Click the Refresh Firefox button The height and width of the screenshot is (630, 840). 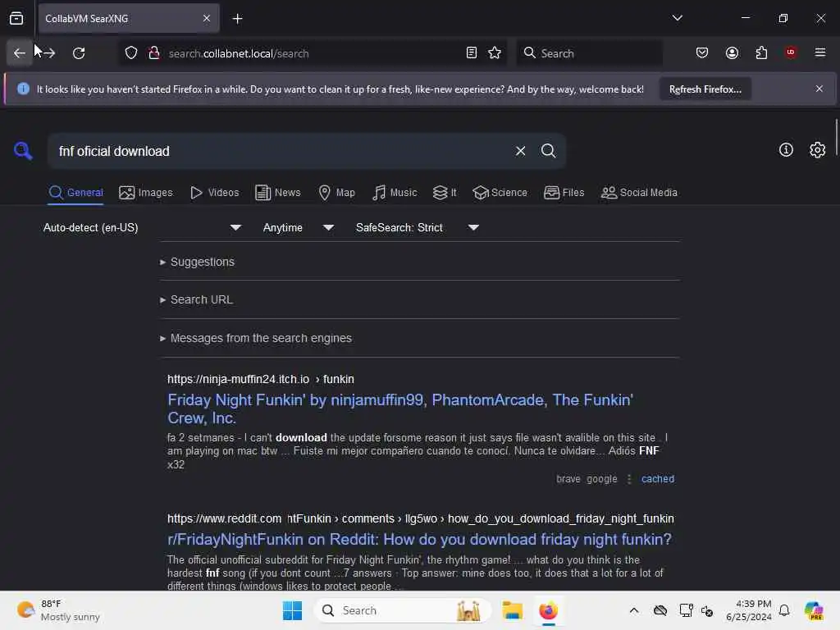point(705,89)
